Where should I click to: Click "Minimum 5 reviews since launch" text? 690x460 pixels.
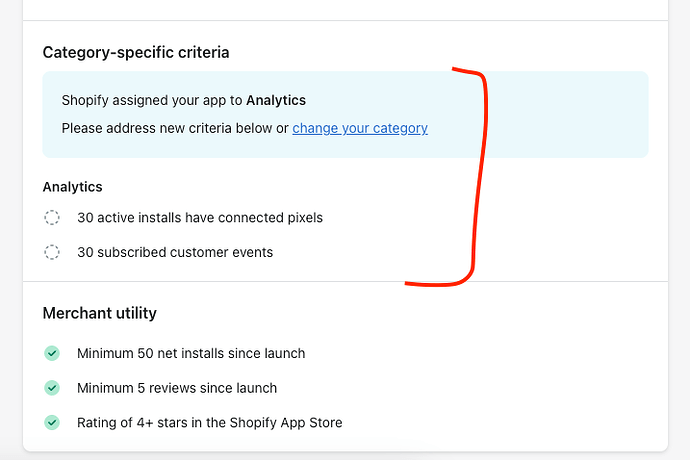coord(177,388)
